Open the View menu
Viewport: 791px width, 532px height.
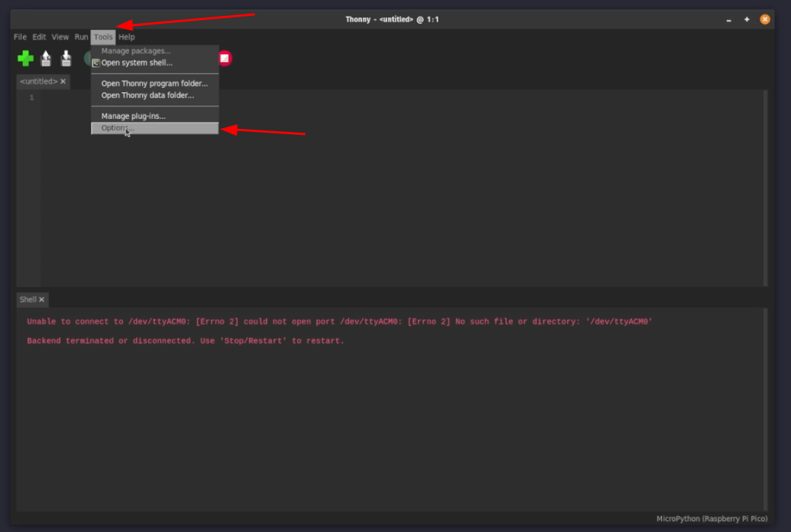(60, 37)
